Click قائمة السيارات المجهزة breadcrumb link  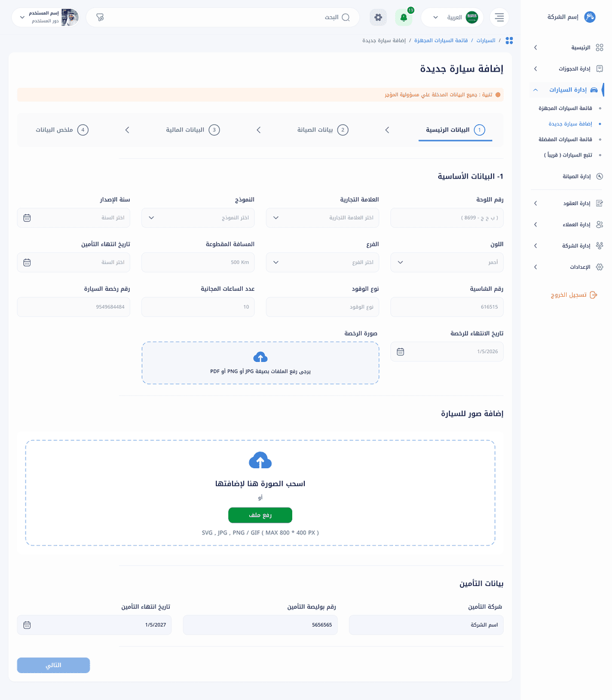441,41
